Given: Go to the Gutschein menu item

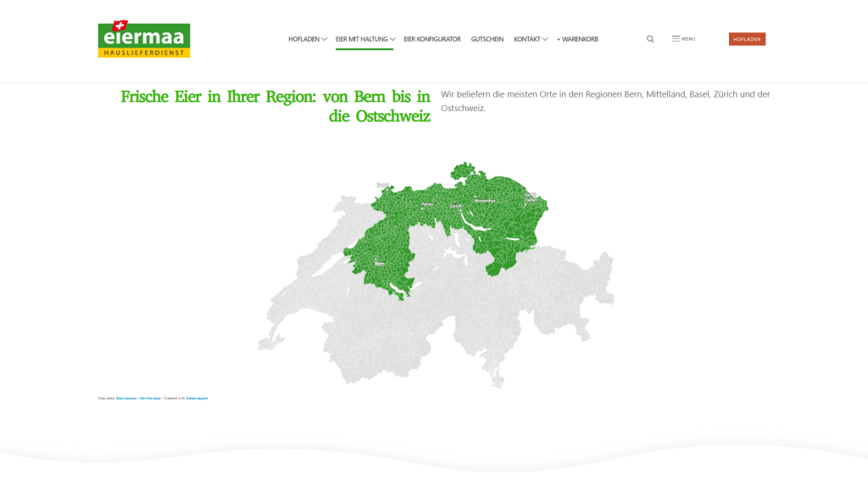Looking at the screenshot, I should pyautogui.click(x=487, y=39).
